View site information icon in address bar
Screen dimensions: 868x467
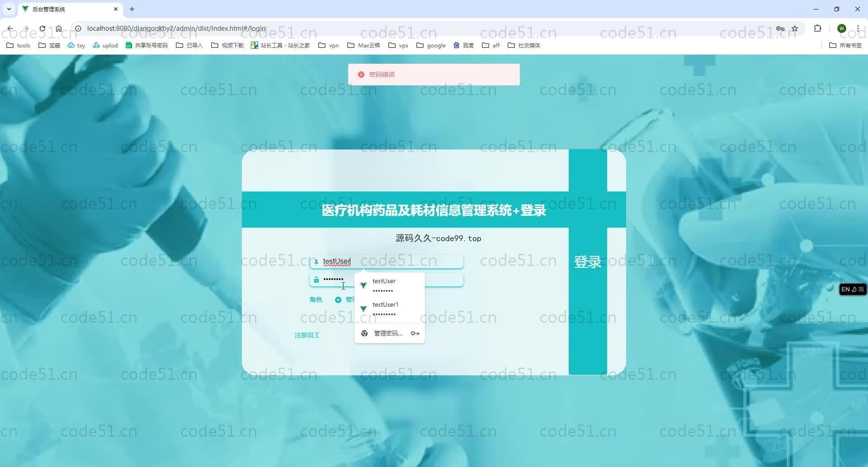(78, 28)
